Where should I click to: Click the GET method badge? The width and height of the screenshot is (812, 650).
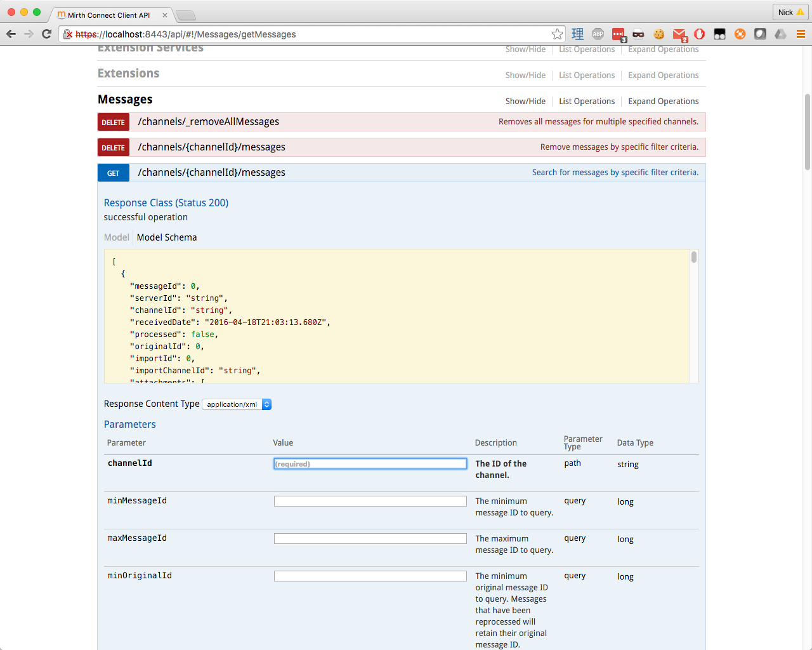pyautogui.click(x=114, y=173)
